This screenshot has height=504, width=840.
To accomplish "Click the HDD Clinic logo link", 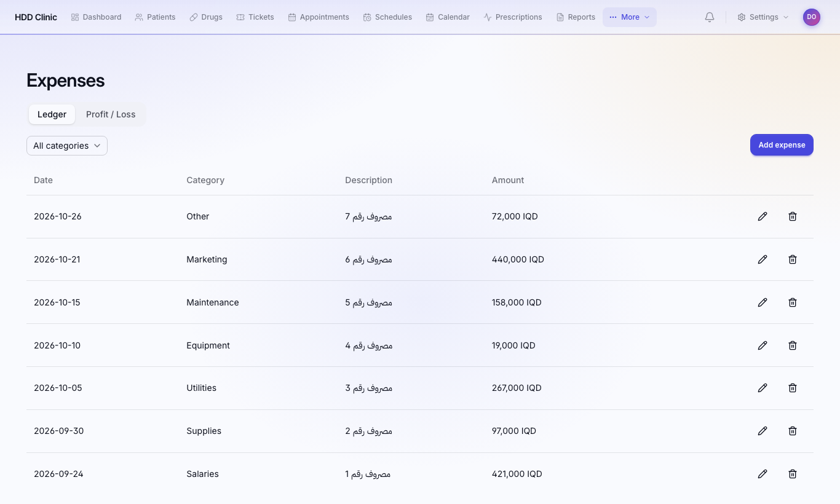I will 36,17.
